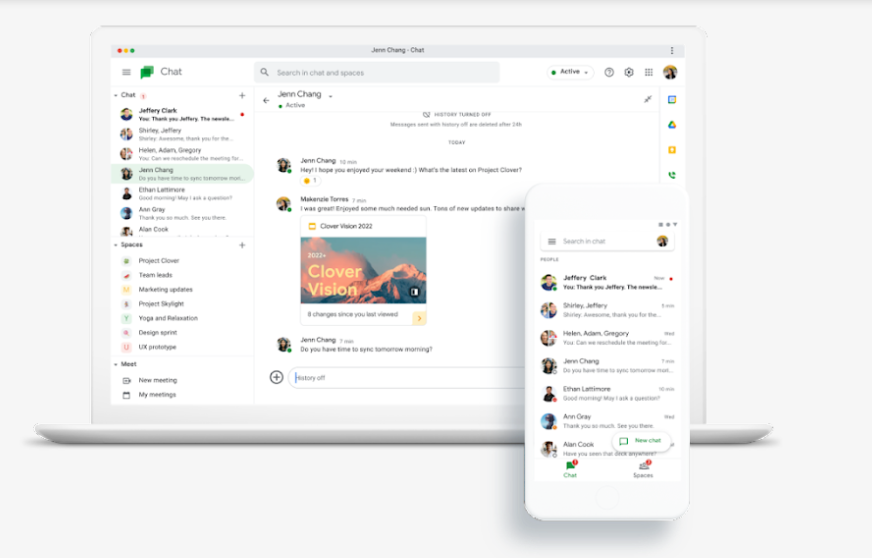The width and height of the screenshot is (872, 558).
Task: Collapse the Spaces section in sidebar
Action: [x=115, y=245]
